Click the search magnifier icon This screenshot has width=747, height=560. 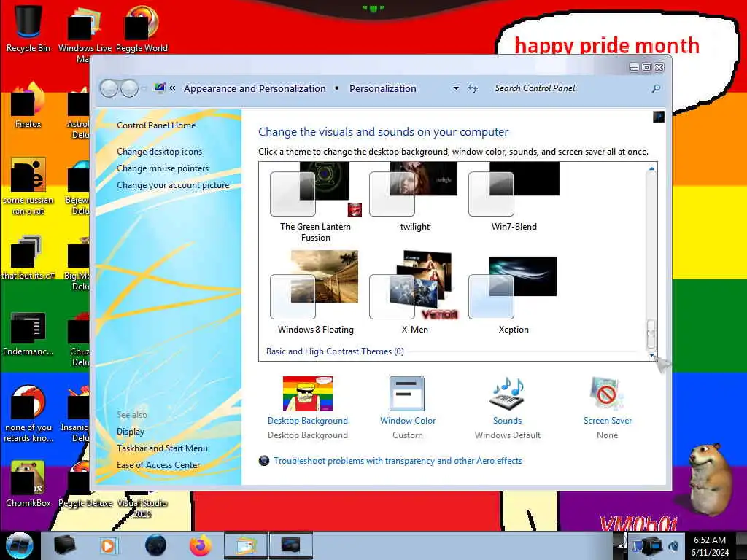click(656, 88)
